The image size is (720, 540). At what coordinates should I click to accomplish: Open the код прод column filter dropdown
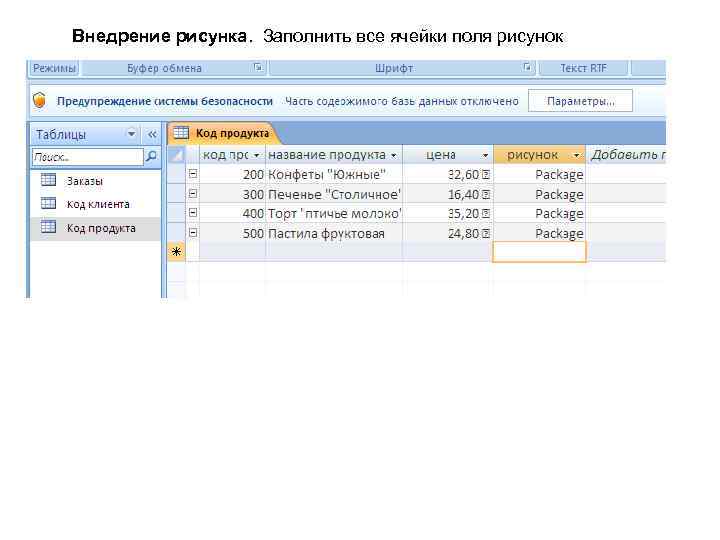click(x=257, y=156)
